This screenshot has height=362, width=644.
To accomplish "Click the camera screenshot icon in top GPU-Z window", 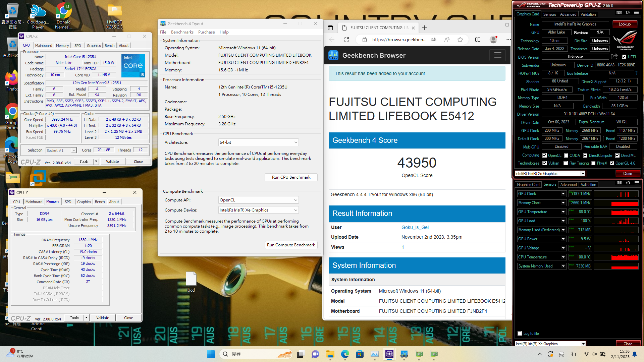I will click(x=619, y=13).
